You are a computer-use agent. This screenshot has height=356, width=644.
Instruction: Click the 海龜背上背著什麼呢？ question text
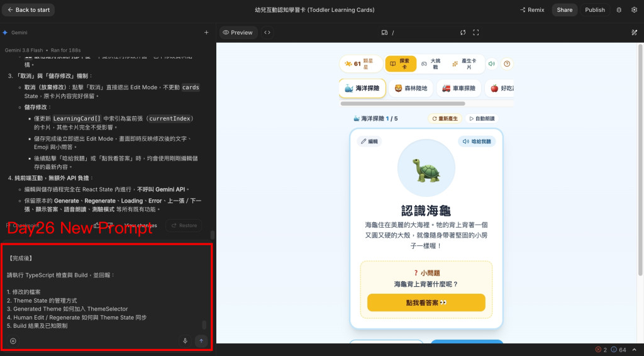(426, 284)
